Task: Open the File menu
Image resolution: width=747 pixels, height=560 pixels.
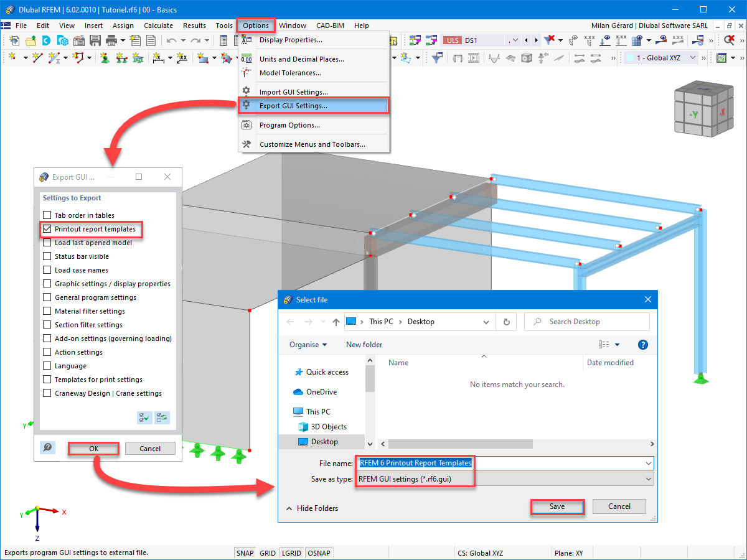Action: point(21,26)
